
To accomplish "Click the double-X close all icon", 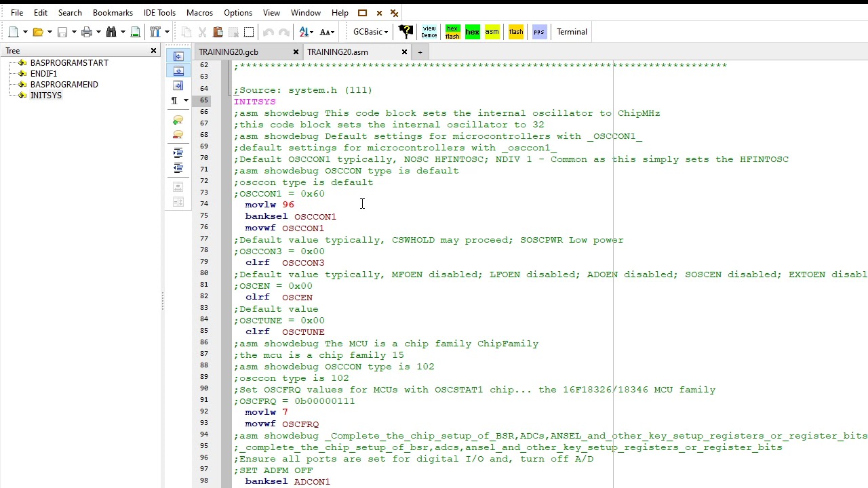I will [x=394, y=13].
